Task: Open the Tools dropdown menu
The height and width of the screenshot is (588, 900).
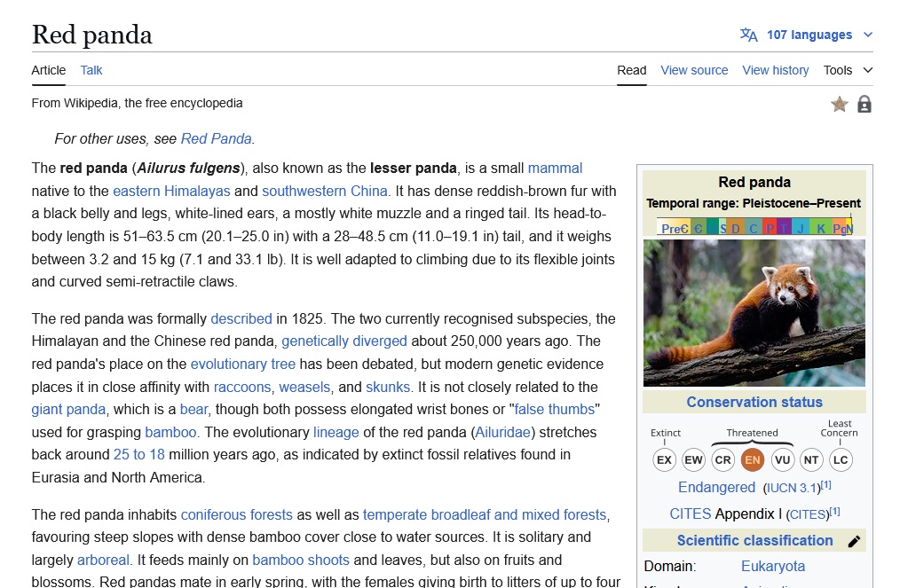Action: click(848, 70)
